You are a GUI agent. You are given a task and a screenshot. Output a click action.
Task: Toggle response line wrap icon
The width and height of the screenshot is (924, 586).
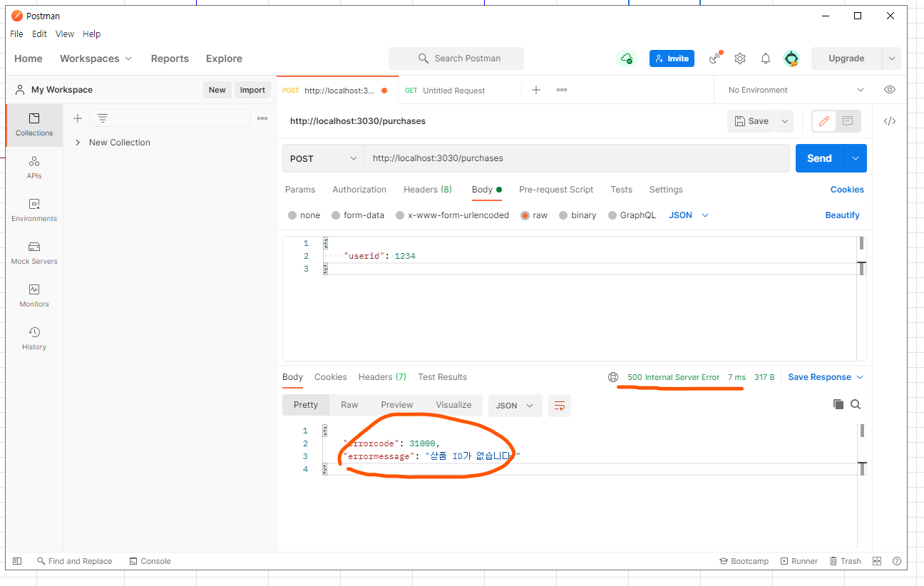pyautogui.click(x=560, y=405)
